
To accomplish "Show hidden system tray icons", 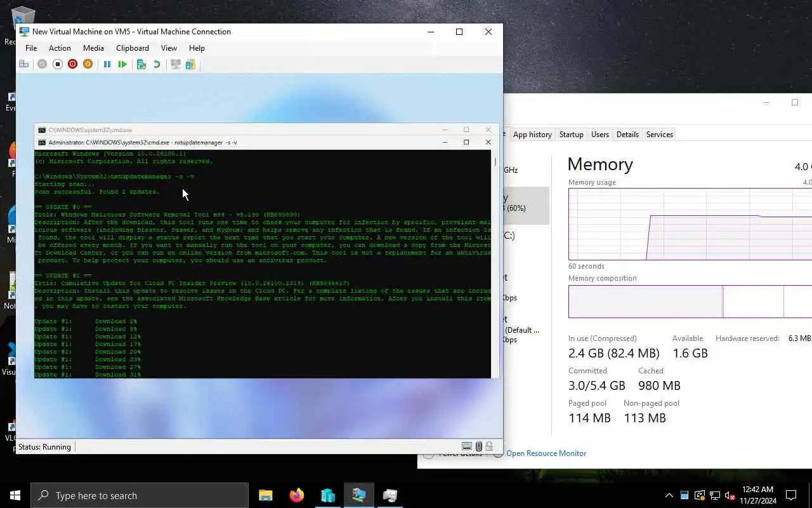I will 669,495.
